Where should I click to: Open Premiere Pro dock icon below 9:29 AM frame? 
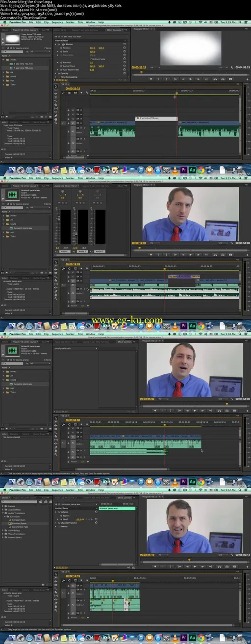point(183,170)
